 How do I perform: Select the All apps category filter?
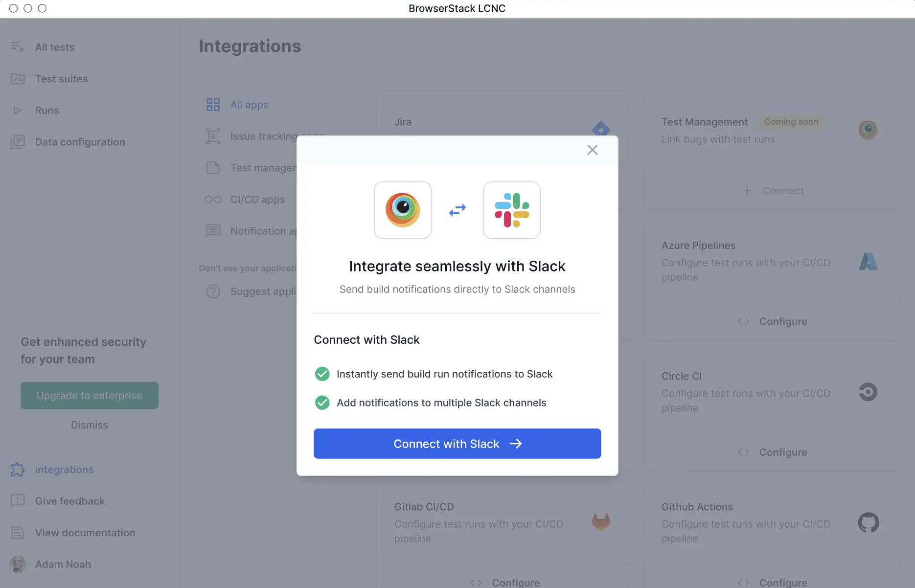[249, 105]
